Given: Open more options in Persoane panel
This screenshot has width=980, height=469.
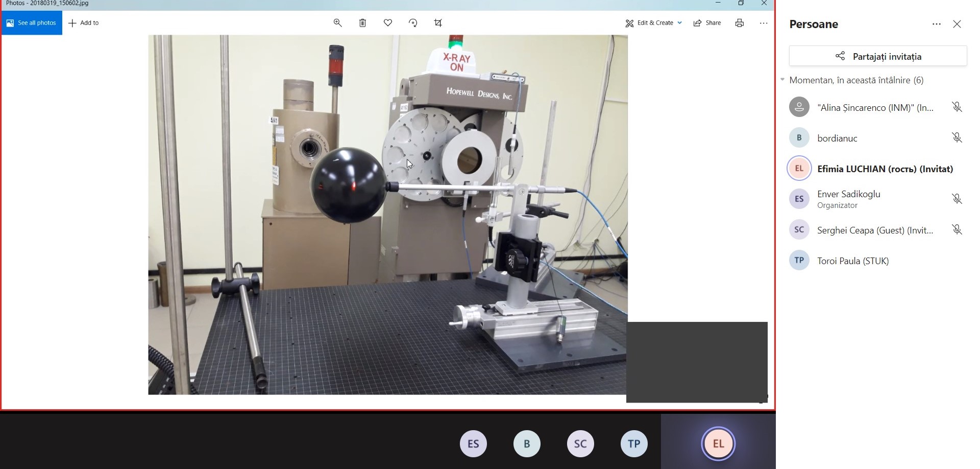Looking at the screenshot, I should (936, 24).
